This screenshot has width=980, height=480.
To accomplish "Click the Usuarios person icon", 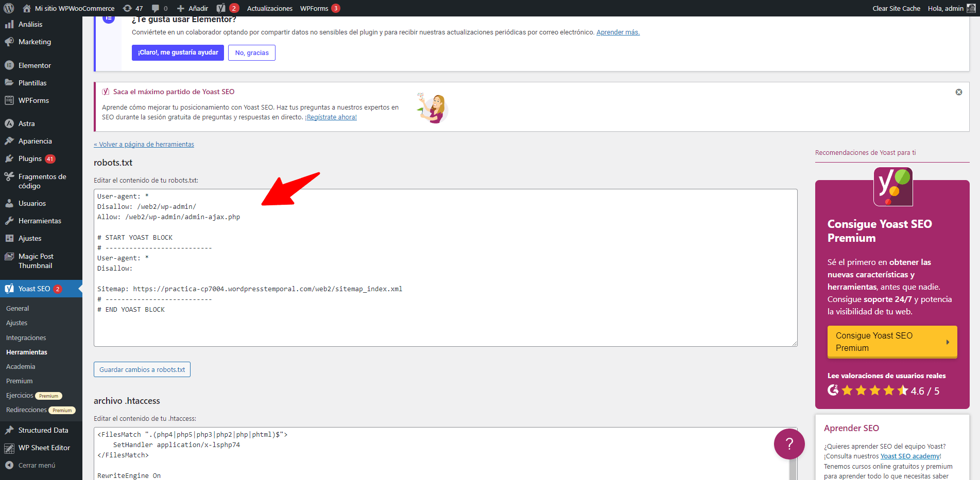I will click(x=9, y=203).
